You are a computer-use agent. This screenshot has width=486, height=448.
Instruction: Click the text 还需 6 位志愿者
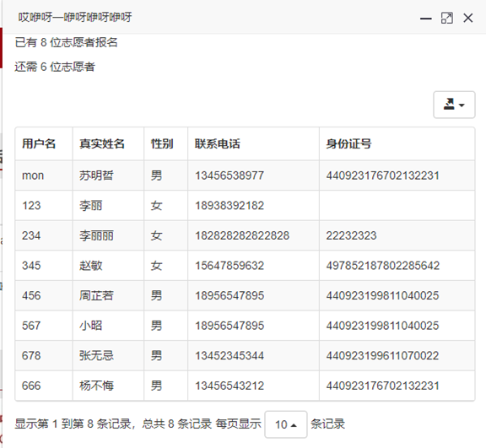pyautogui.click(x=55, y=67)
